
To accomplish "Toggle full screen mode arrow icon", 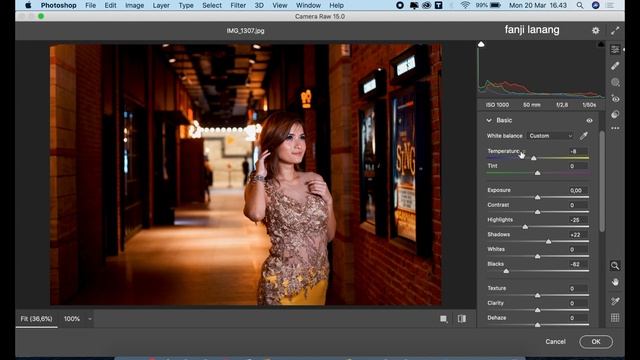I will tap(615, 31).
